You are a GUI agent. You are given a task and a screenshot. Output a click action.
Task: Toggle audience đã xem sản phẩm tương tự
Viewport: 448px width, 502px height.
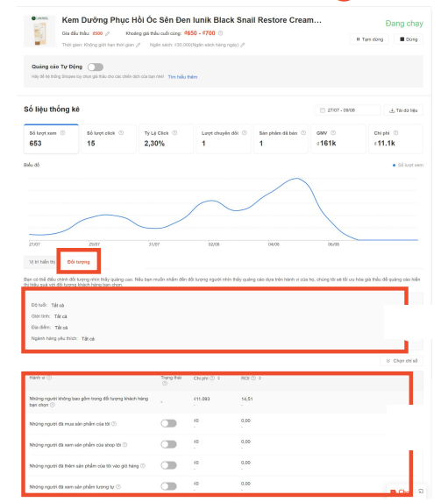(169, 486)
